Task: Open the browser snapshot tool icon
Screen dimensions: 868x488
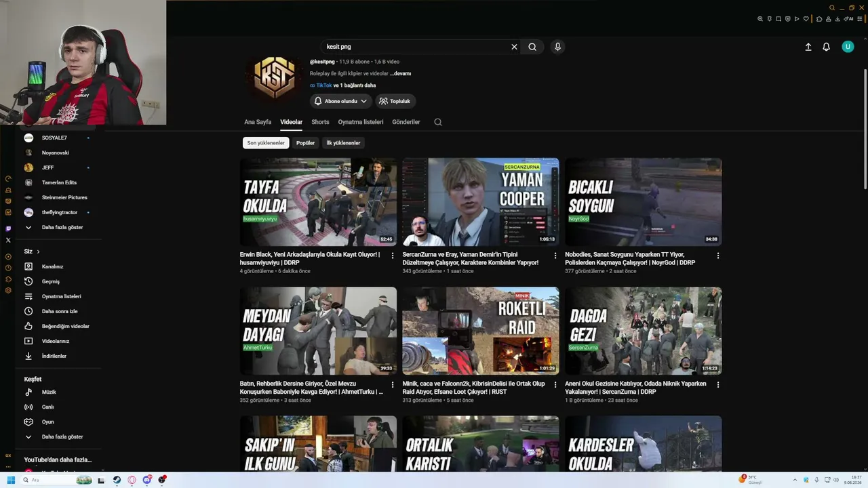Action: click(x=778, y=19)
